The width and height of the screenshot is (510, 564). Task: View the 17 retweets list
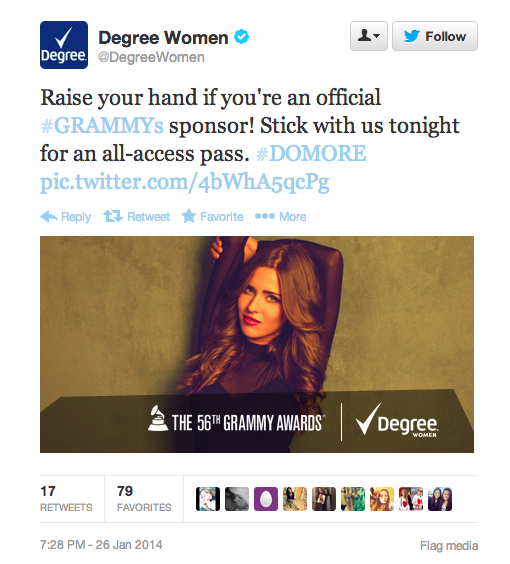coord(66,499)
